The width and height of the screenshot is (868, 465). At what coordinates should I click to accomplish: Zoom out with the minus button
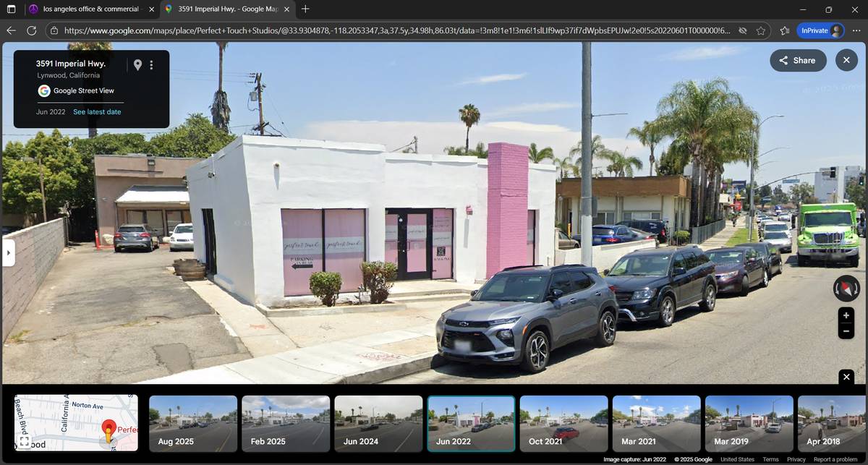click(846, 332)
